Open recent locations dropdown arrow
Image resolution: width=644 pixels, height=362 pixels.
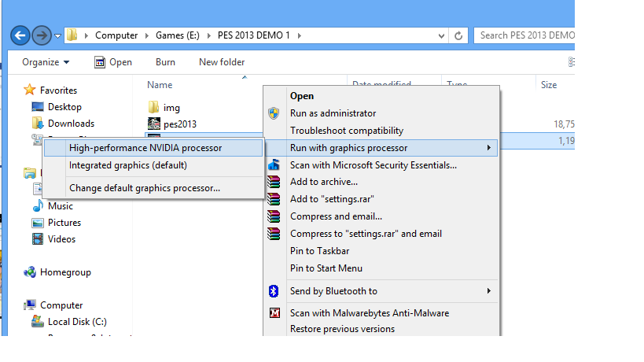pyautogui.click(x=58, y=36)
